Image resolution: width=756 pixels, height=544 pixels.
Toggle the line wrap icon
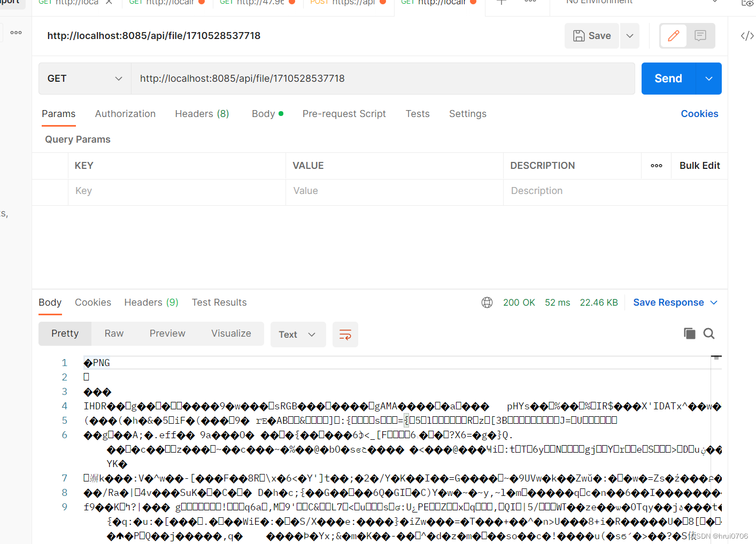pyautogui.click(x=345, y=335)
